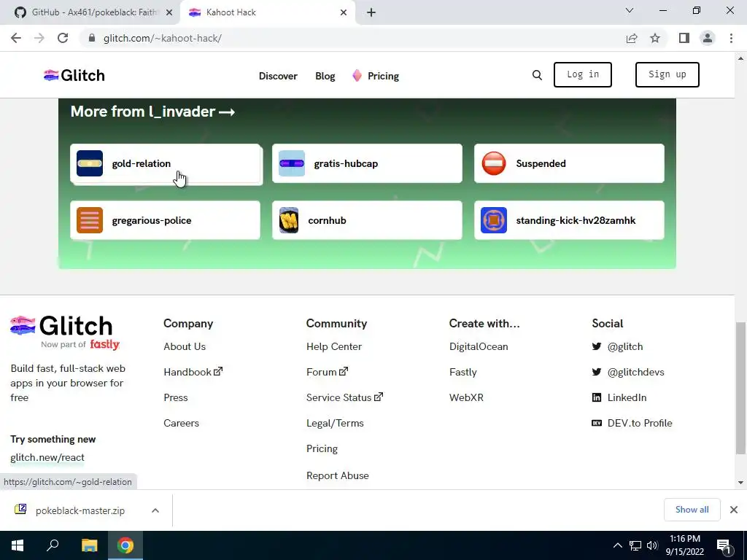Open the Careers link

pyautogui.click(x=181, y=423)
